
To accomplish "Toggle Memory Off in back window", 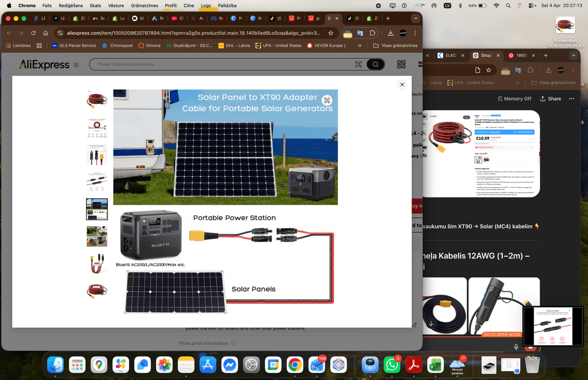I will 514,98.
